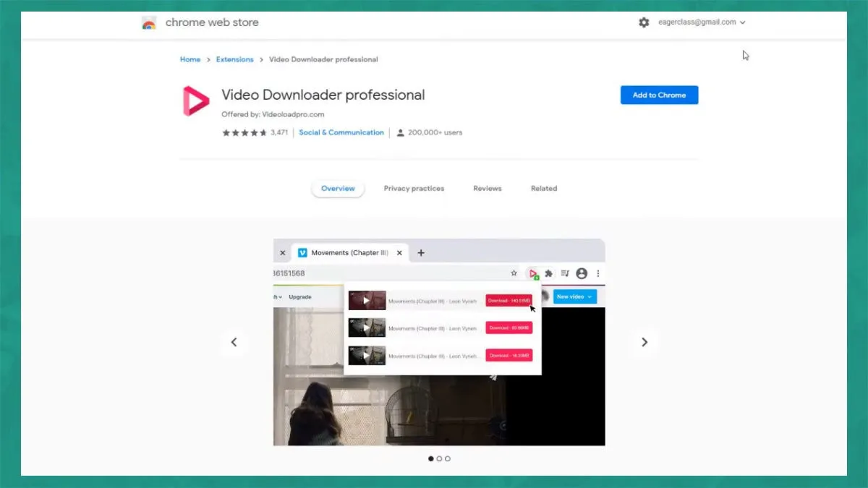Click the extensions puzzle piece icon

[548, 273]
